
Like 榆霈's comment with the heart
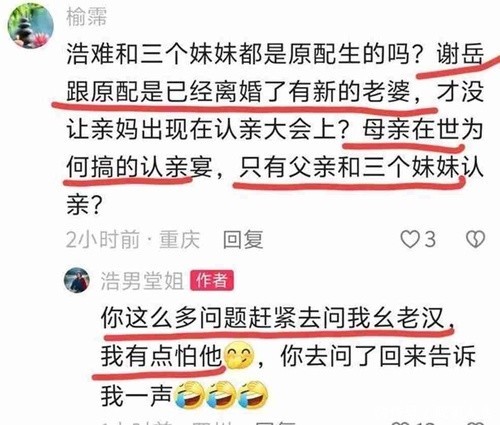pyautogui.click(x=409, y=239)
